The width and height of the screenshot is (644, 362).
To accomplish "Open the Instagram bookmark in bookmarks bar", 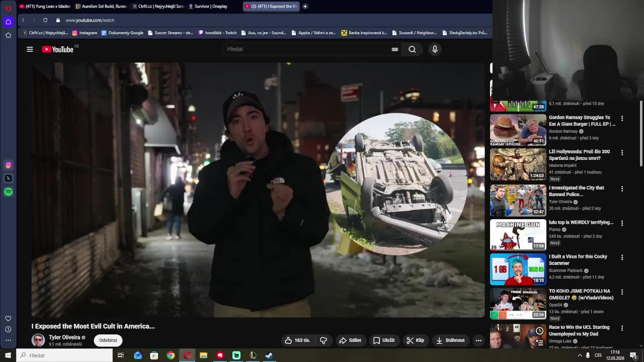I will pos(85,33).
